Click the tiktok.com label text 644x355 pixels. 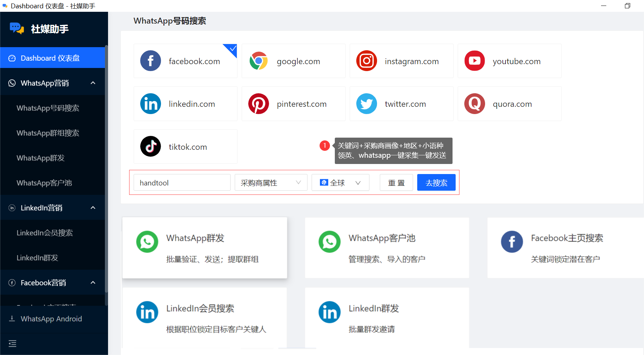point(188,147)
